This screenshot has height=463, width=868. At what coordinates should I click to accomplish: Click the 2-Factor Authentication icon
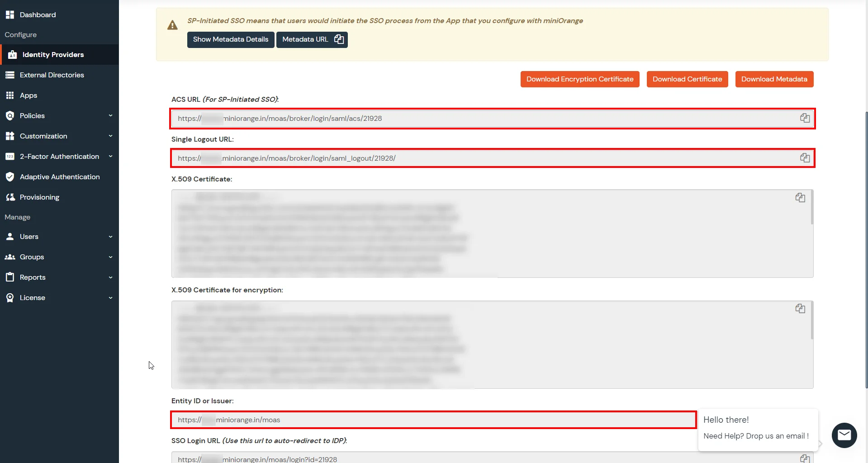tap(10, 157)
